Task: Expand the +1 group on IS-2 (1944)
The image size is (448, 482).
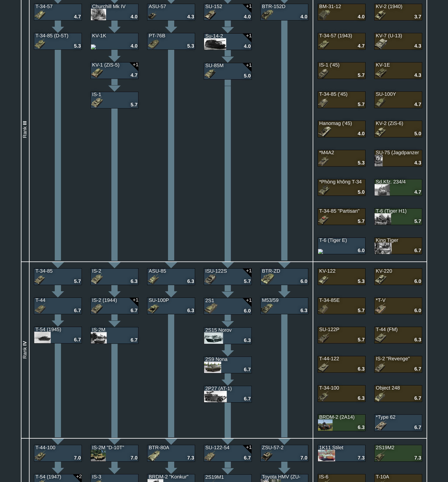Action: pyautogui.click(x=135, y=300)
